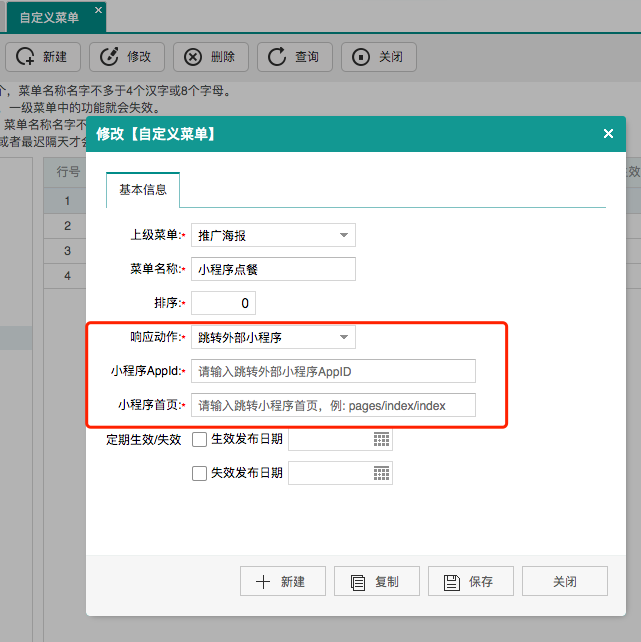Click the 删除 delete icon in the toolbar
Viewport: 641px width, 642px height.
(194, 57)
